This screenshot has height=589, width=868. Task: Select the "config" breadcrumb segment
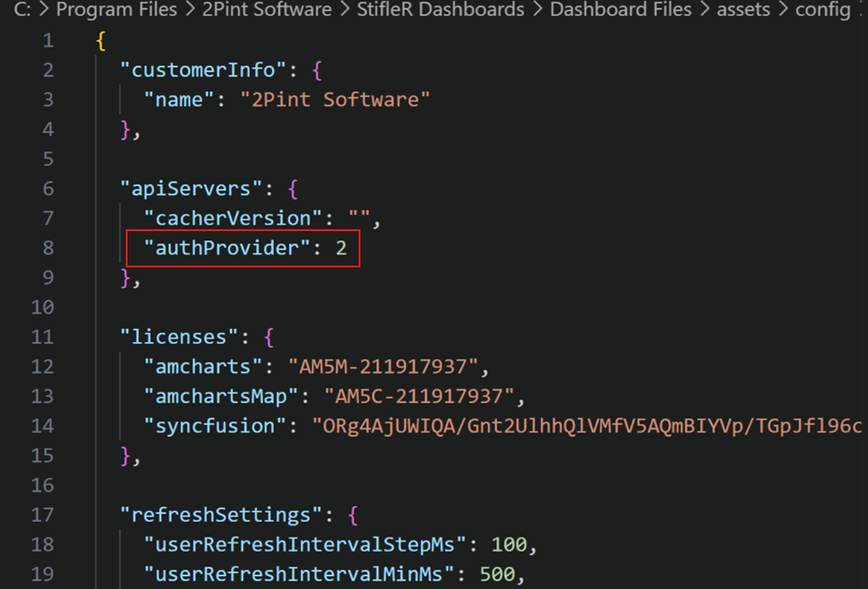pos(822,10)
